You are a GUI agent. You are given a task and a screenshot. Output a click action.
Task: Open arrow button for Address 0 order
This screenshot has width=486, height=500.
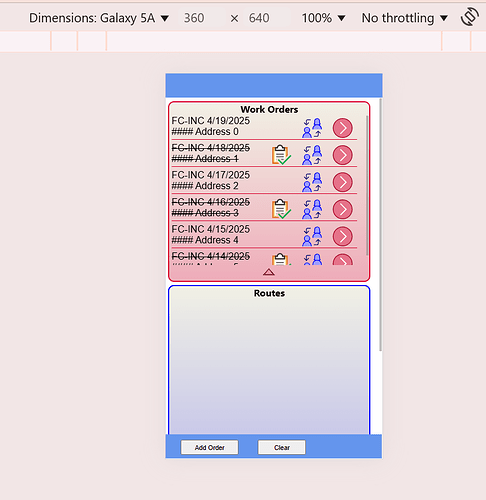(x=342, y=128)
